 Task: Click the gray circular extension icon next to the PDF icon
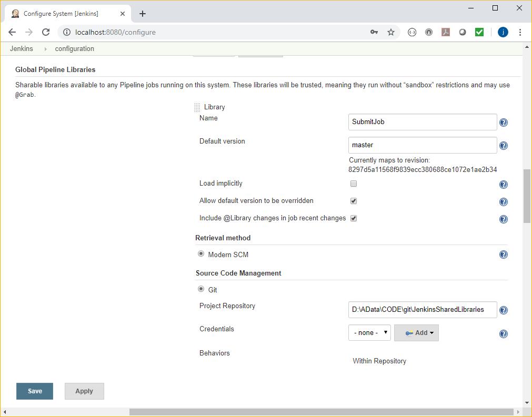[429, 32]
